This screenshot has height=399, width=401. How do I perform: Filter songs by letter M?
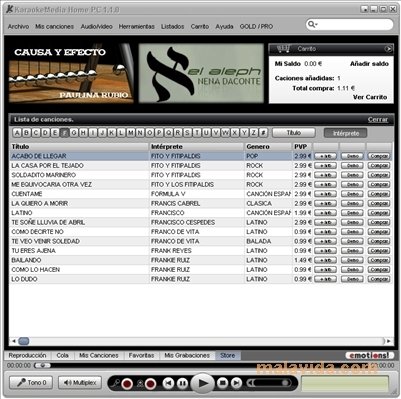[131, 133]
